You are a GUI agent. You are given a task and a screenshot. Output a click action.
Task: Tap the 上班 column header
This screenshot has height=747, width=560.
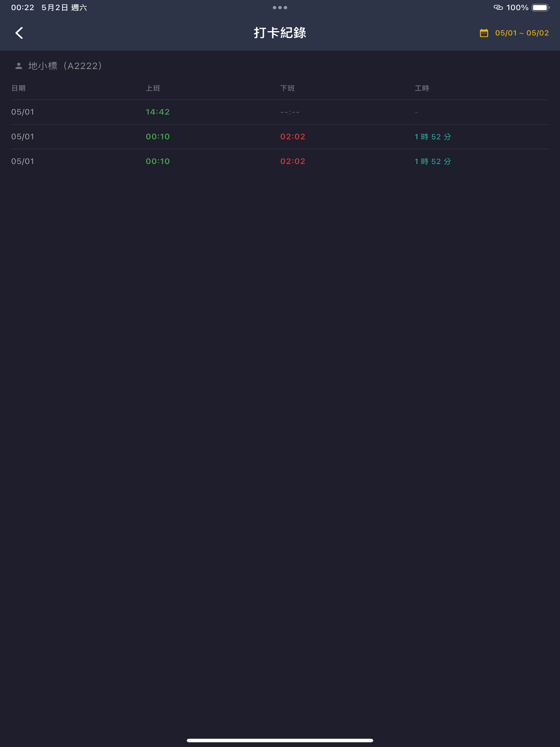coord(153,88)
